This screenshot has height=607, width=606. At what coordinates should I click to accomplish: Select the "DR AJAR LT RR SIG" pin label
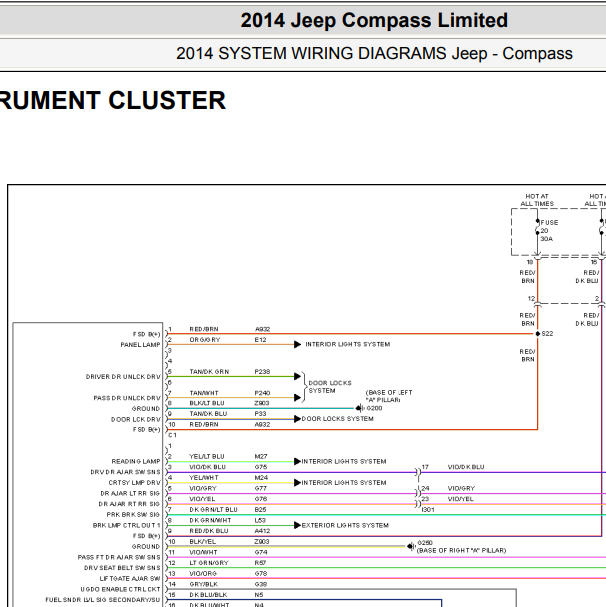(130, 493)
